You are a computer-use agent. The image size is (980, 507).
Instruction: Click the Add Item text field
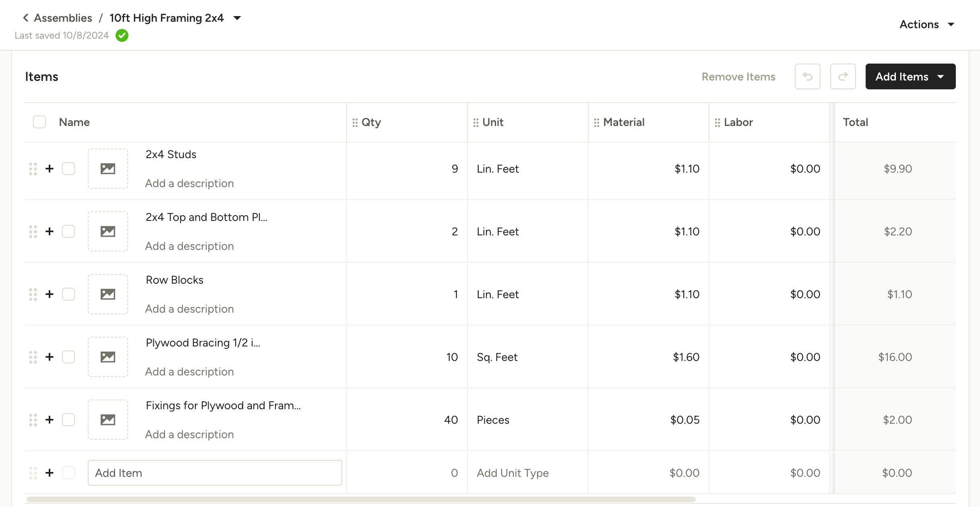[x=215, y=473]
